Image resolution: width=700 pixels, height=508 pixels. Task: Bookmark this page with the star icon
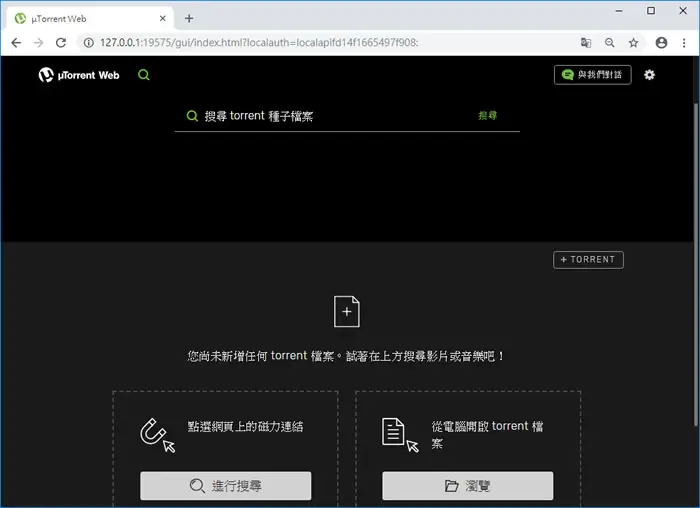pyautogui.click(x=633, y=43)
